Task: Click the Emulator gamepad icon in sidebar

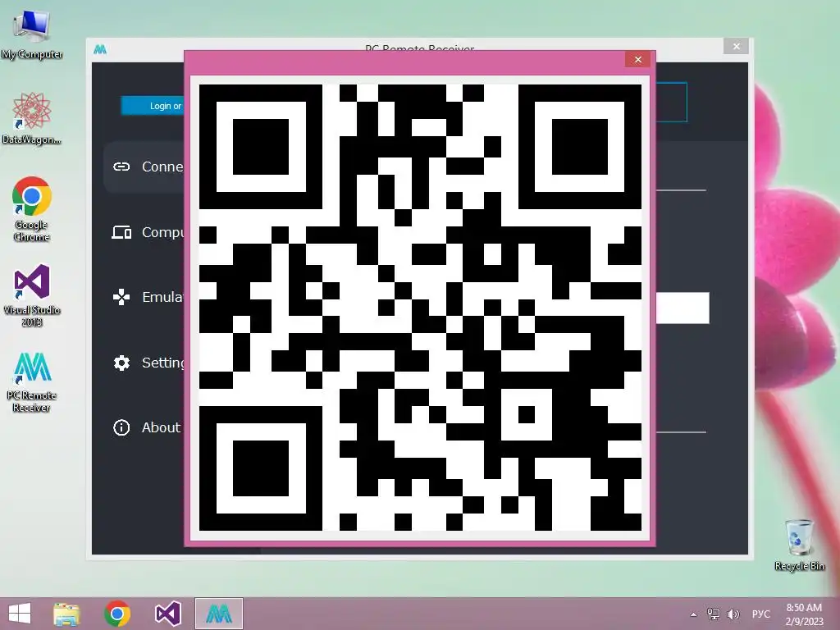Action: tap(121, 297)
